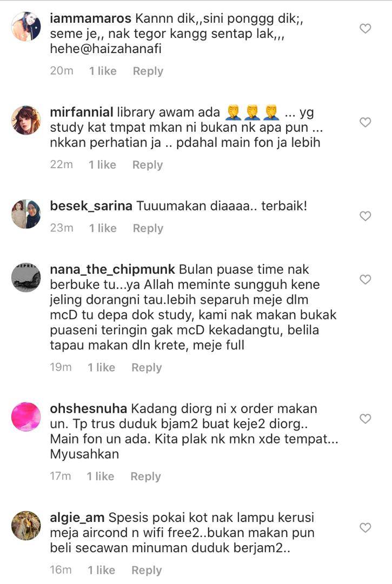Reply to mirfannial's library comment
This screenshot has height=584, width=392.
click(148, 165)
